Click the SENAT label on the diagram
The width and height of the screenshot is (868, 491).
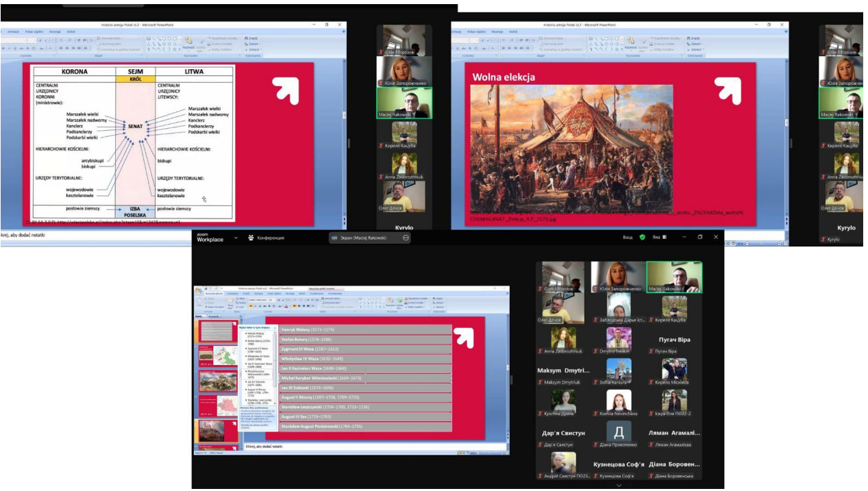[134, 127]
